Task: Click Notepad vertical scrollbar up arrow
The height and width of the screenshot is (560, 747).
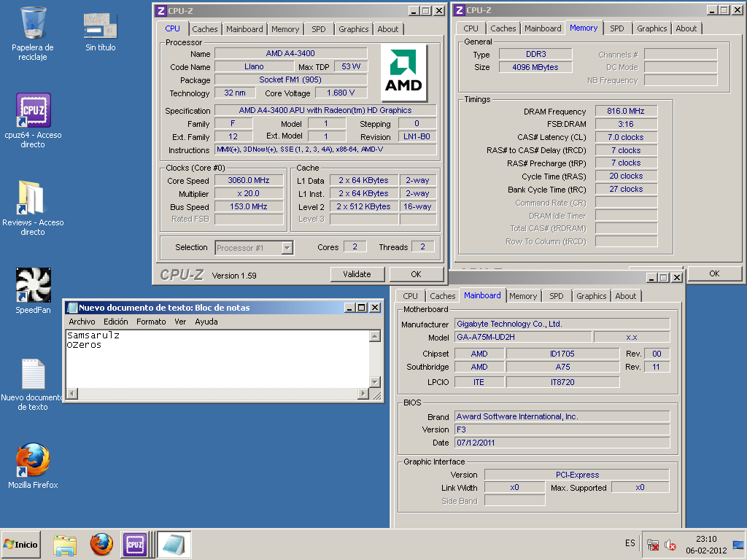Action: pos(375,337)
